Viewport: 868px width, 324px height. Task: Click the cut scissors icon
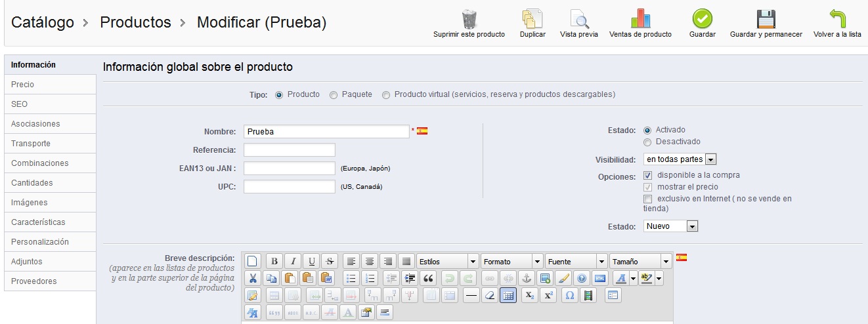(252, 278)
